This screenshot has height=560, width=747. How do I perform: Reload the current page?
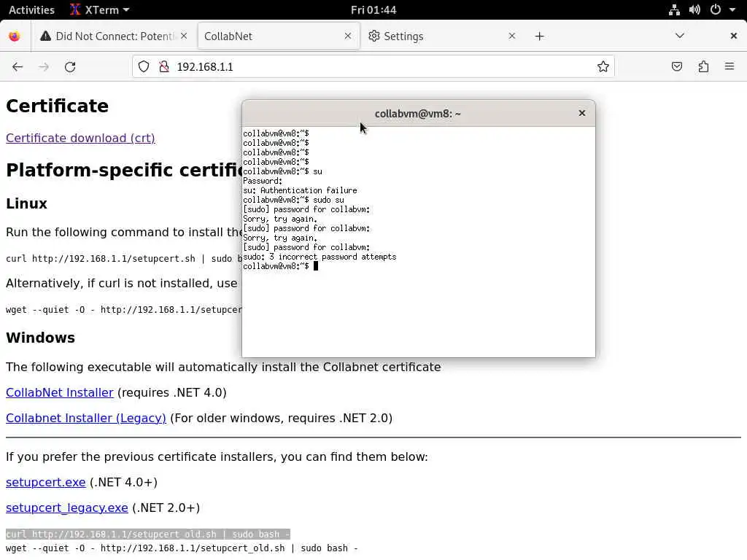tap(70, 66)
